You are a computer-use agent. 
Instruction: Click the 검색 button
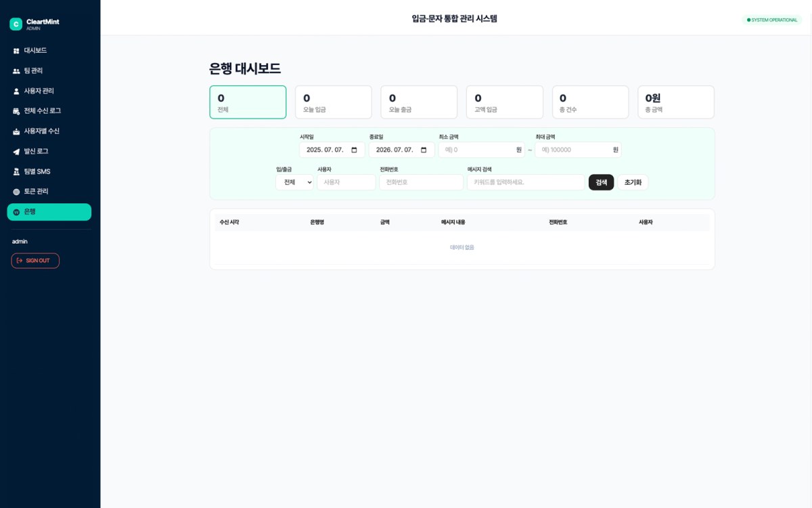tap(602, 182)
